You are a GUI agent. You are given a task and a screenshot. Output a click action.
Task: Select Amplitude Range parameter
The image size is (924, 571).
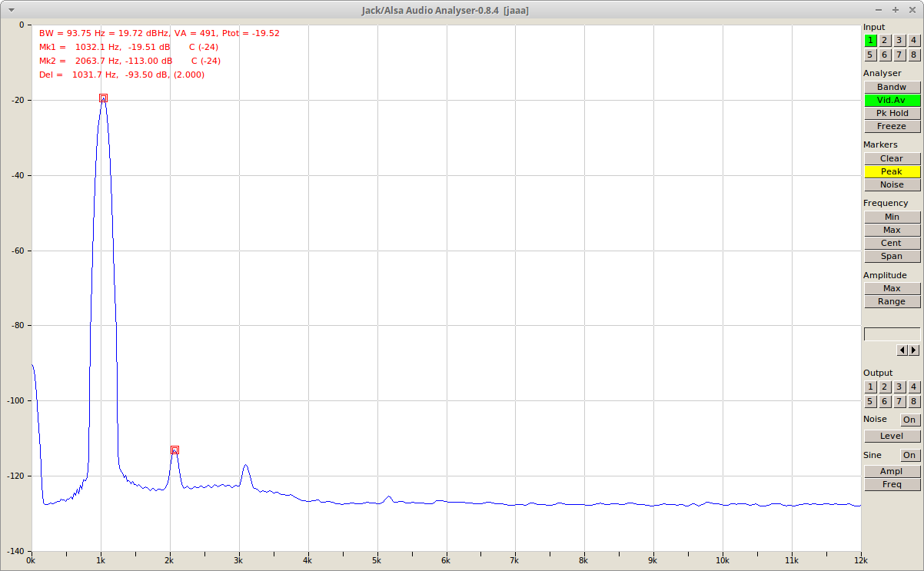point(892,301)
